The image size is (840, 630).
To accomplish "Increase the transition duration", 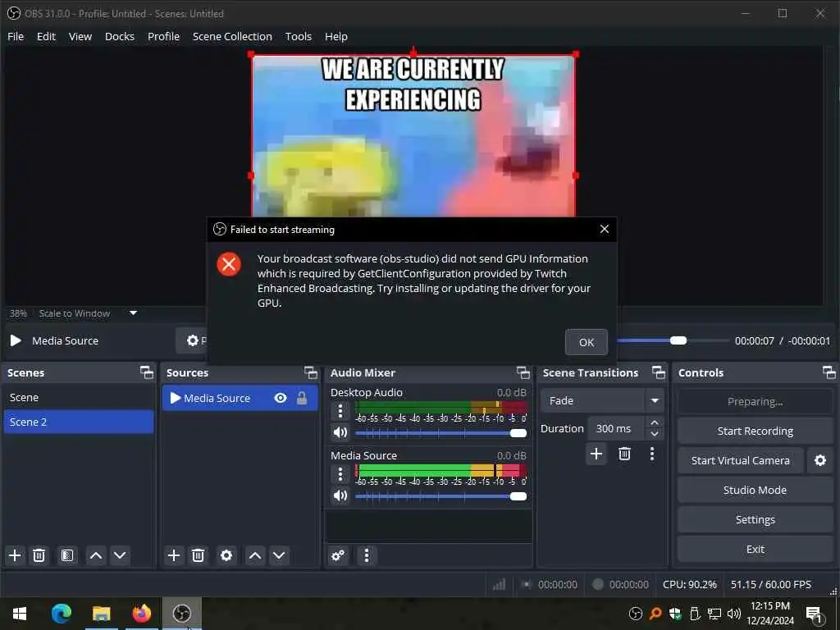I will click(x=654, y=422).
